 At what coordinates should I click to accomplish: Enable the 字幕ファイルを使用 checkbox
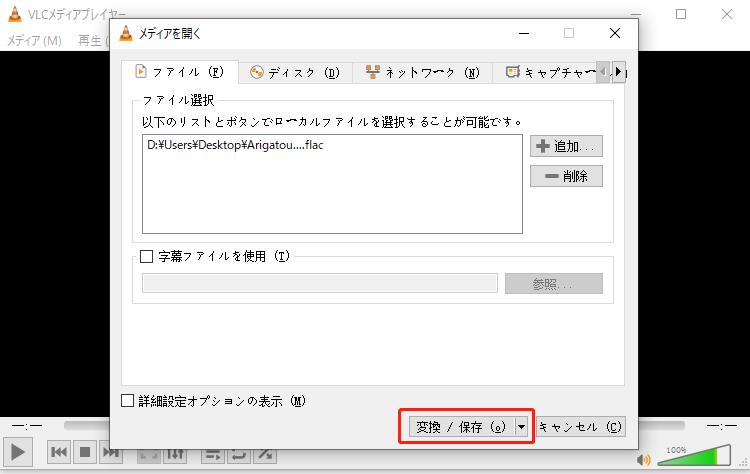(x=146, y=256)
